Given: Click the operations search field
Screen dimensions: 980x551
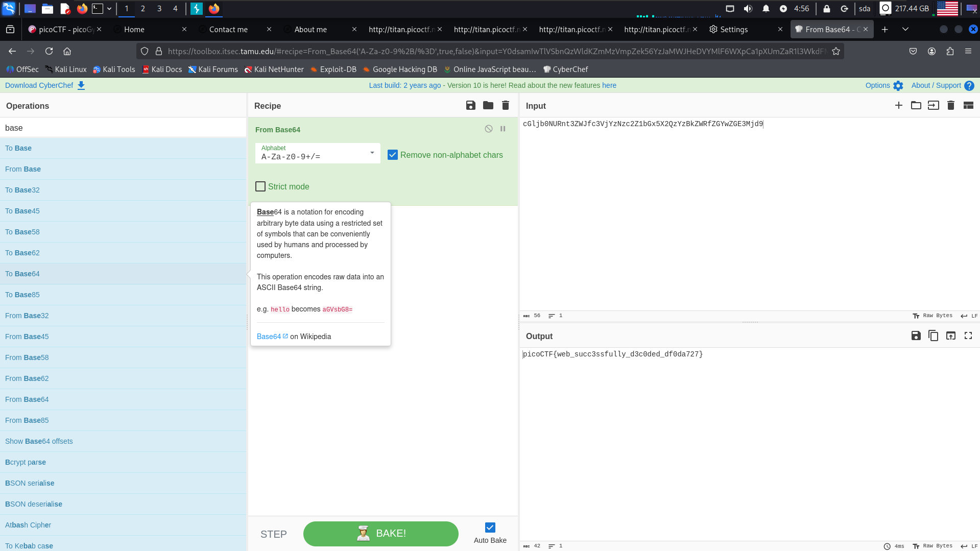Looking at the screenshot, I should [123, 128].
